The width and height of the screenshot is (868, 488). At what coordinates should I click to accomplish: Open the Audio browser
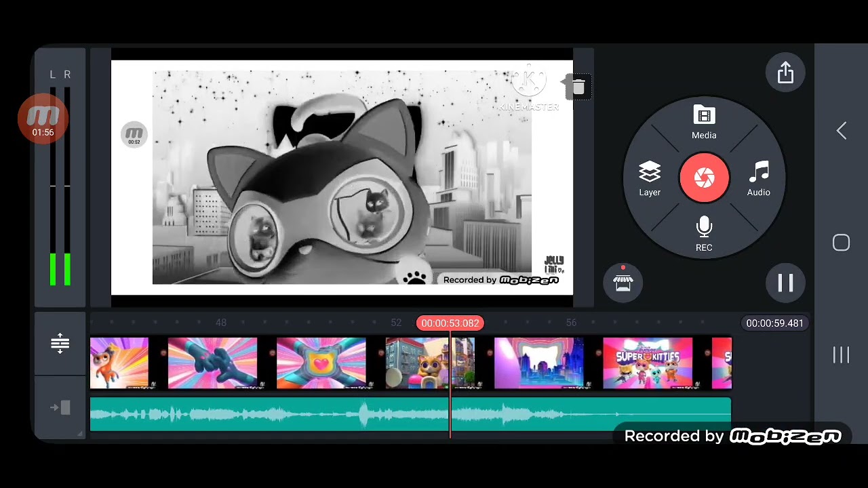758,179
